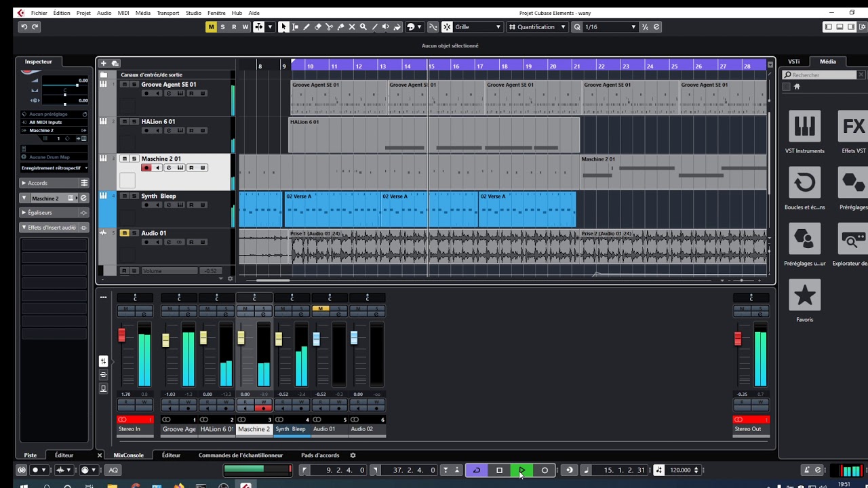Open the Transport menu

coord(168,13)
